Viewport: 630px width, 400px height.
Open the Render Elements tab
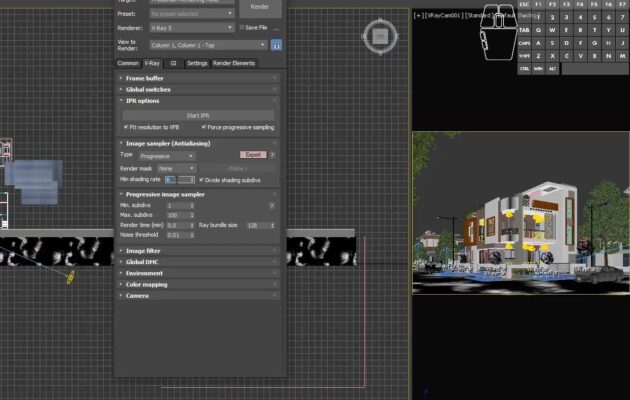[x=234, y=63]
